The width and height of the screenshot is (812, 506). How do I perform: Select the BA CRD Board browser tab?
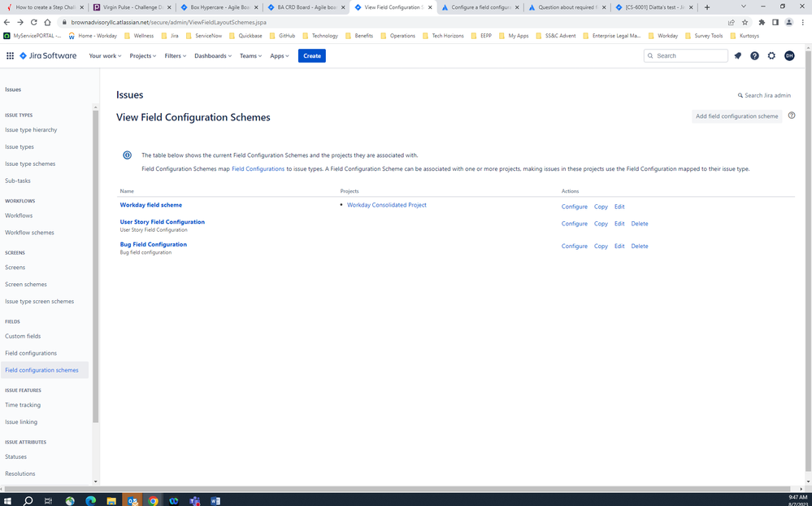[x=305, y=6]
